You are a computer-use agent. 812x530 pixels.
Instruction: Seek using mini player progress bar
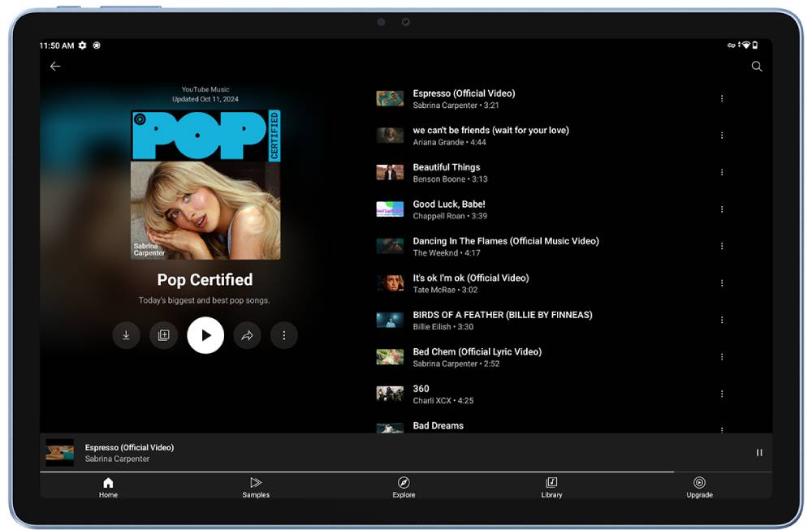[406, 472]
